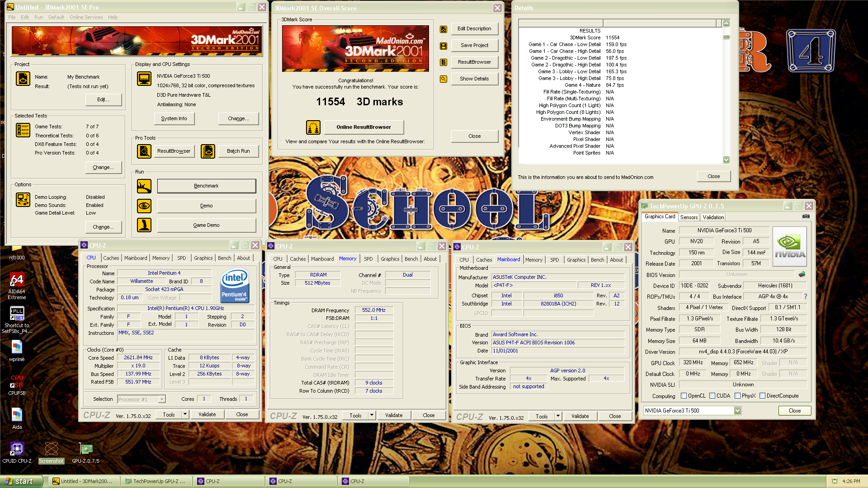This screenshot has height=488, width=868.
Task: Click the Display and CPU Settings monitor icon
Action: (x=144, y=79)
